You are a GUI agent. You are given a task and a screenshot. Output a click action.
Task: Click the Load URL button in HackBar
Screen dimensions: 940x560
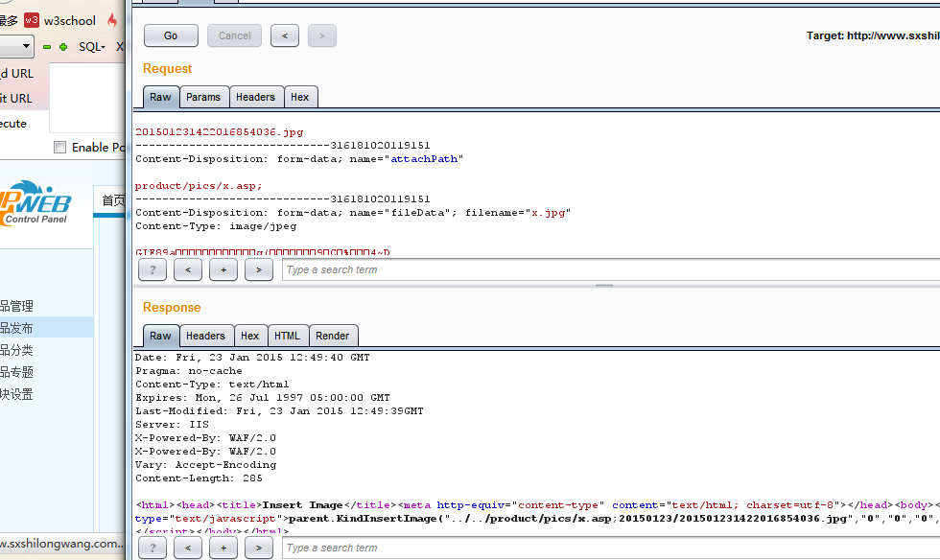coord(17,73)
